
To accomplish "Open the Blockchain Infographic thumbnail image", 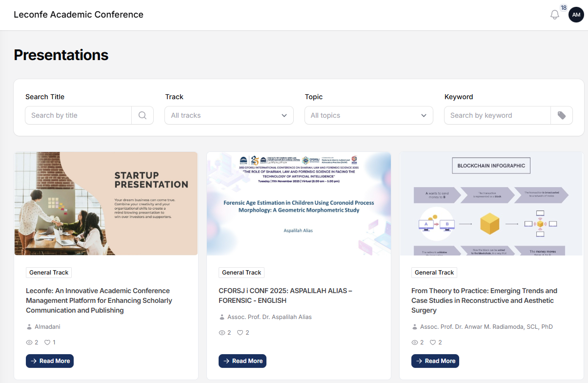I will point(491,203).
